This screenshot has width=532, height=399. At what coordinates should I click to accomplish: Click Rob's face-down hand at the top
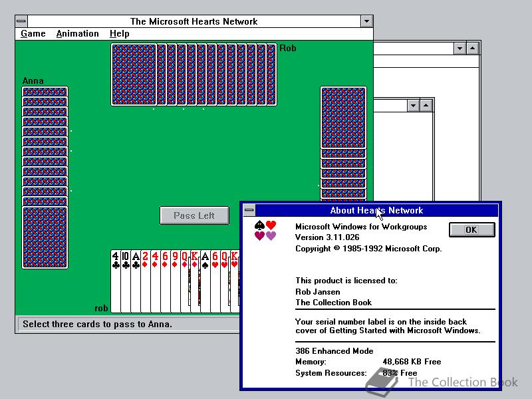click(x=194, y=74)
